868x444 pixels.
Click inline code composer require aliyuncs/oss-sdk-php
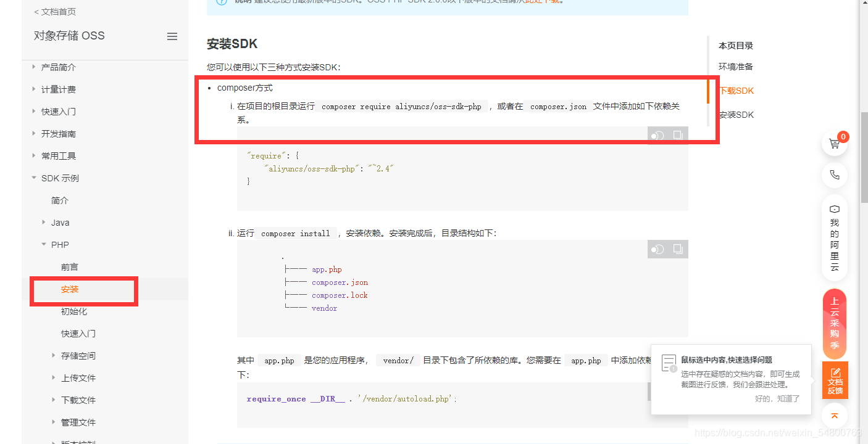point(401,107)
